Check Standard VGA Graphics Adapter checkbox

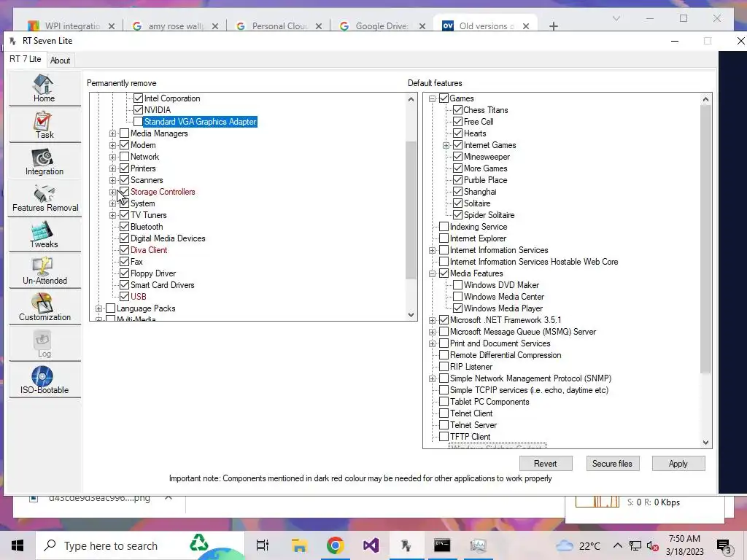pyautogui.click(x=138, y=122)
